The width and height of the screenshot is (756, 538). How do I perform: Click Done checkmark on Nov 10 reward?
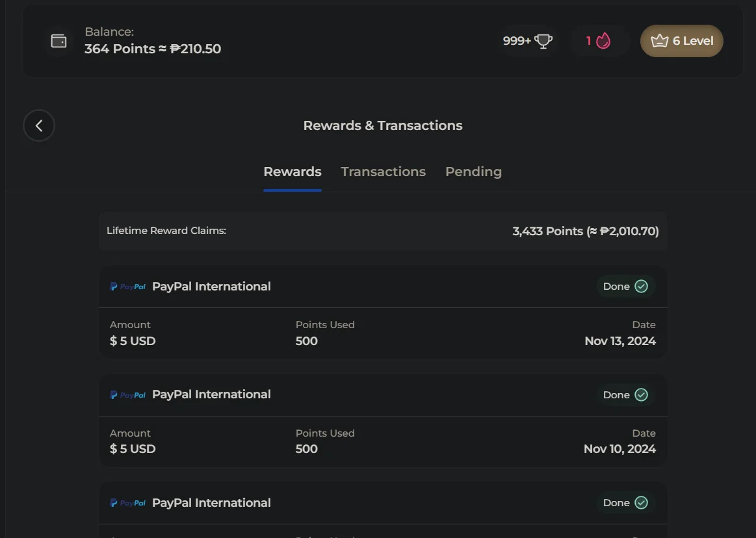641,395
